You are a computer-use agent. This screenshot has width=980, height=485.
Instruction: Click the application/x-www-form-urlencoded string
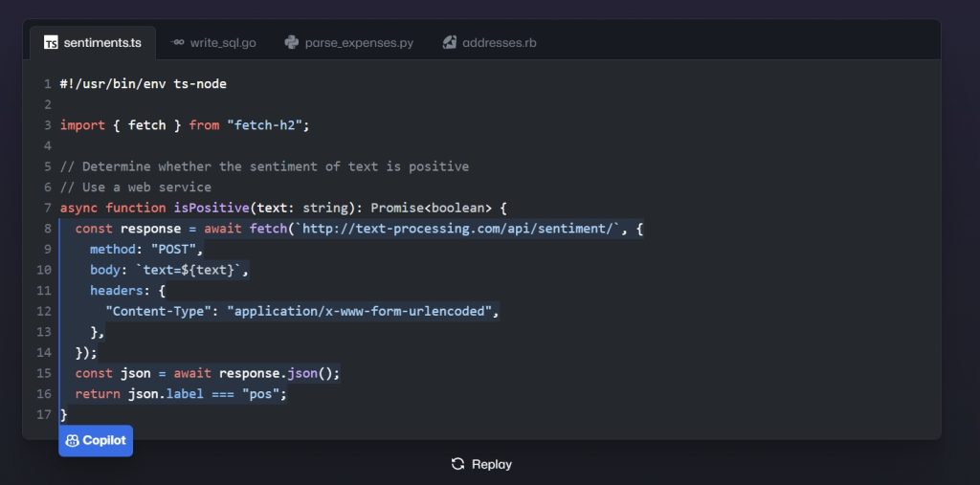coord(360,311)
